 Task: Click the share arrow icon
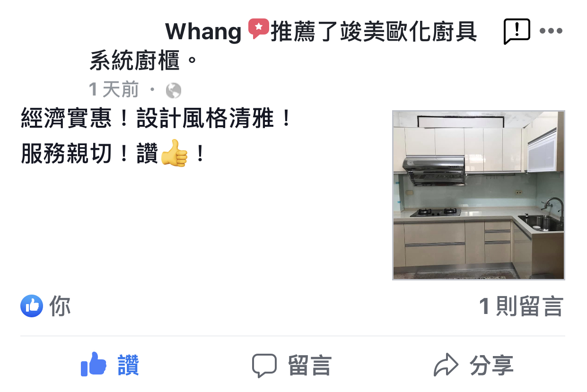[446, 365]
